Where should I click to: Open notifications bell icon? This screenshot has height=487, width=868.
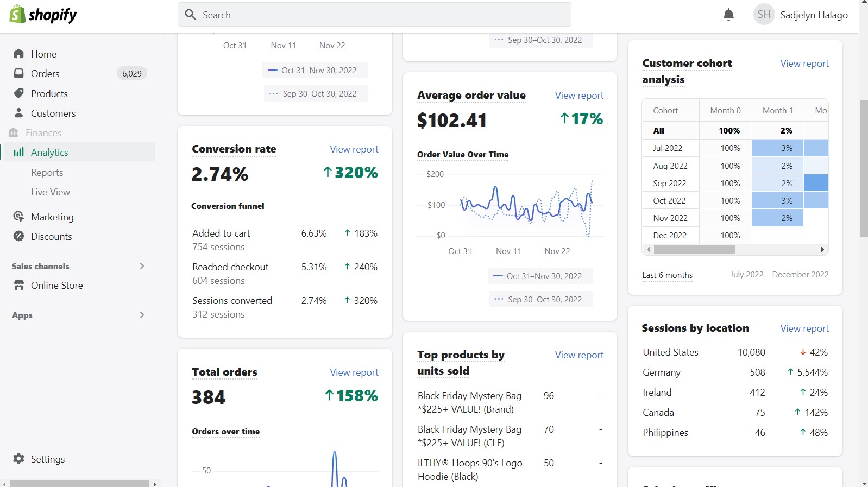(x=728, y=15)
